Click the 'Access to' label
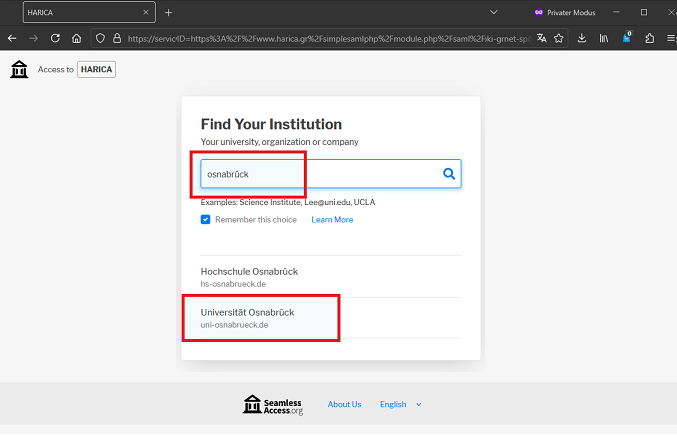The height and width of the screenshot is (435, 677). (x=56, y=69)
